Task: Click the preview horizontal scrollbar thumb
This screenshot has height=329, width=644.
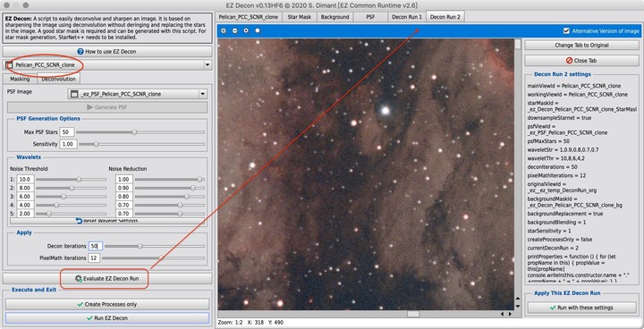Action: click(x=413, y=314)
